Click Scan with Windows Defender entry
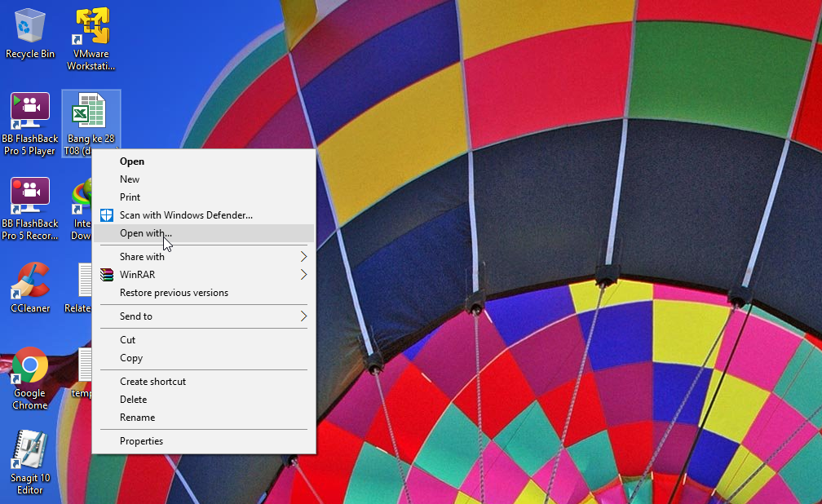 (x=205, y=215)
